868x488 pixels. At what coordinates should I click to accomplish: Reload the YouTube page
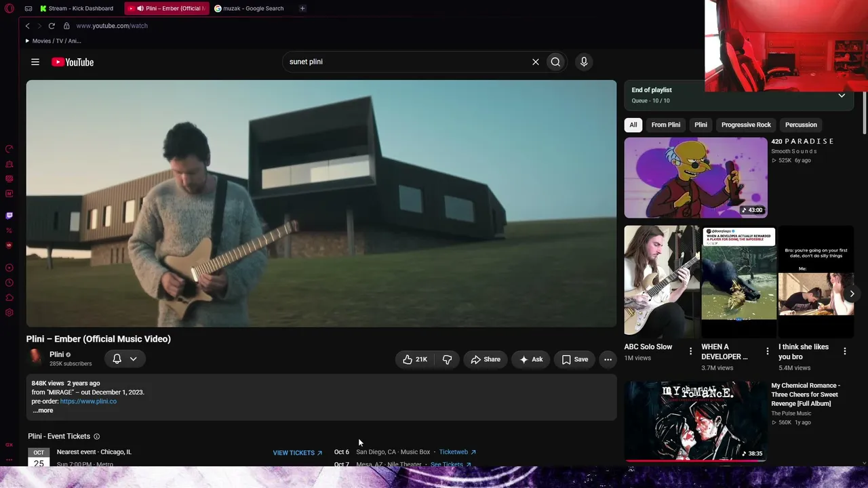(x=52, y=26)
